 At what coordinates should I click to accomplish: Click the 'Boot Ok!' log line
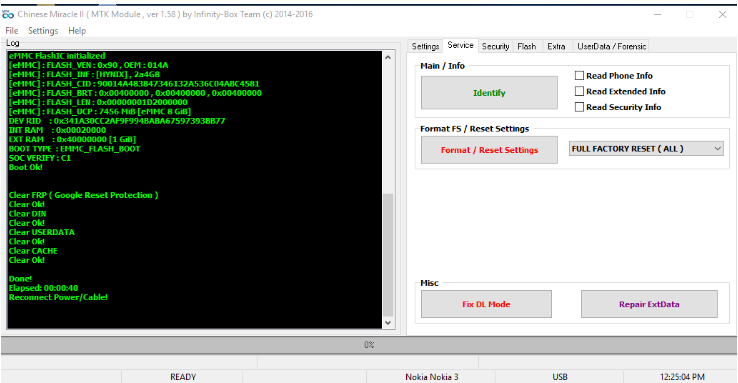pyautogui.click(x=25, y=167)
